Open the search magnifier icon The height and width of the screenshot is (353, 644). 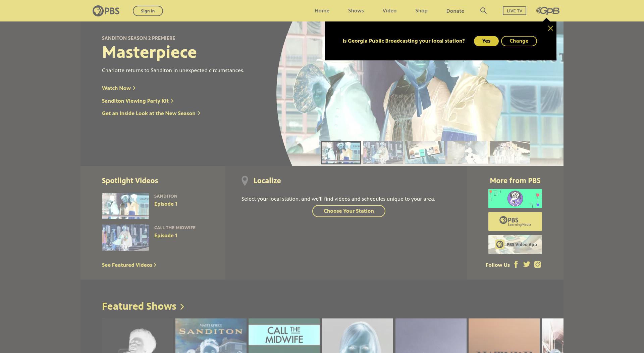(x=483, y=11)
